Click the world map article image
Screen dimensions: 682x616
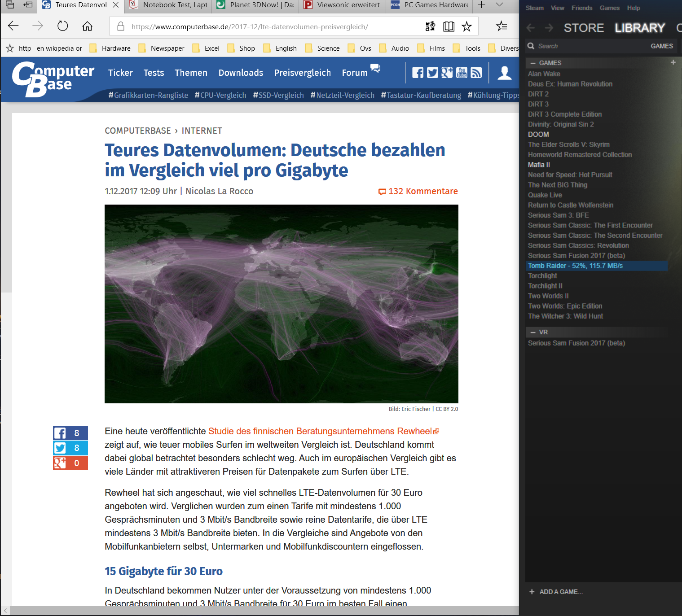coord(282,304)
